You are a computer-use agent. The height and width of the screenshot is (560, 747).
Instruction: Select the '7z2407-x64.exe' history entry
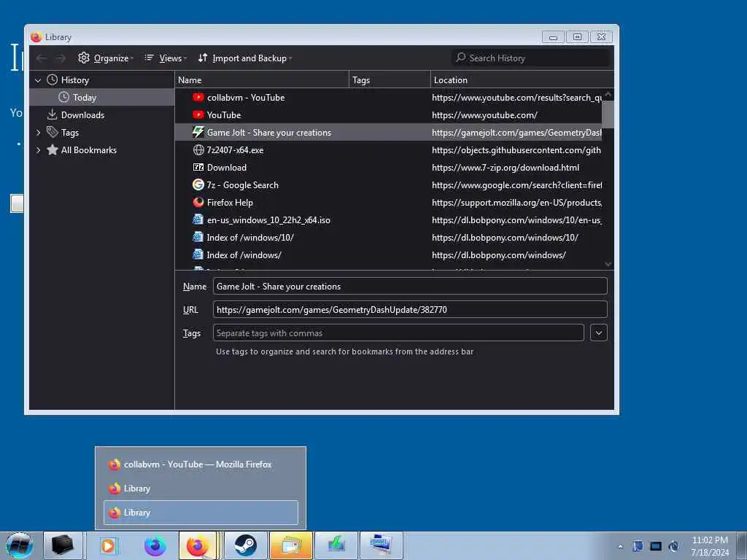(x=388, y=150)
